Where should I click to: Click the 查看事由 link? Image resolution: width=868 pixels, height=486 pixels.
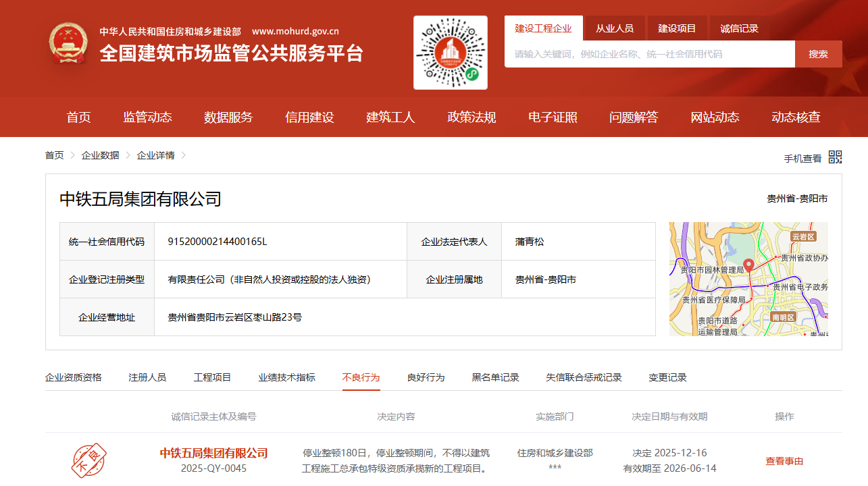(x=784, y=460)
